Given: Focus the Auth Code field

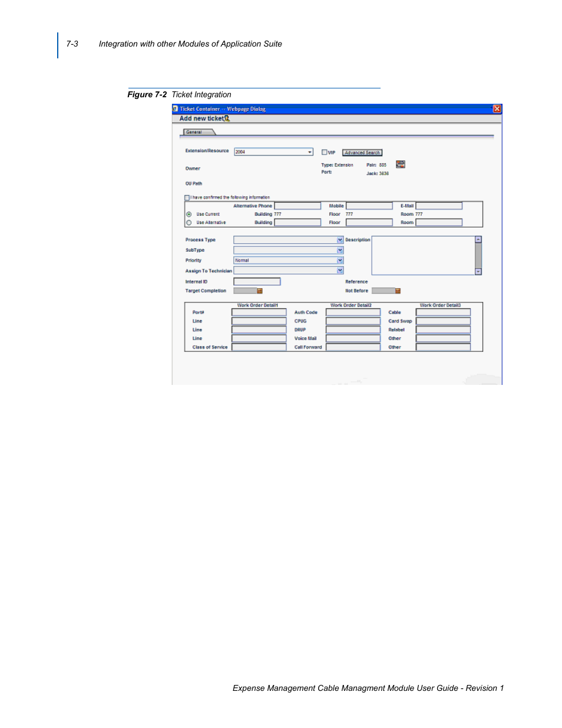Looking at the screenshot, I should (x=353, y=312).
